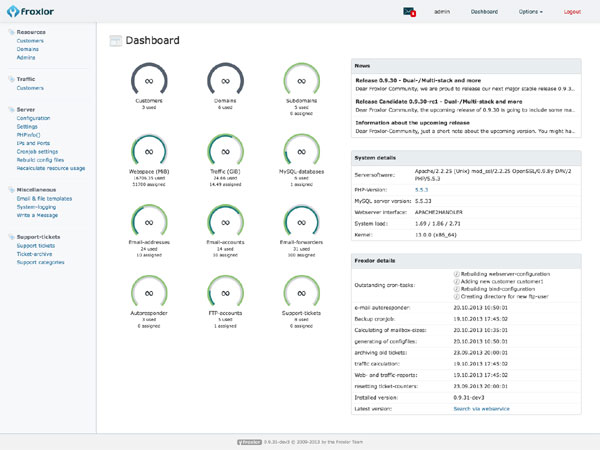Click the System details panel header
600x450 pixels.
(466, 158)
